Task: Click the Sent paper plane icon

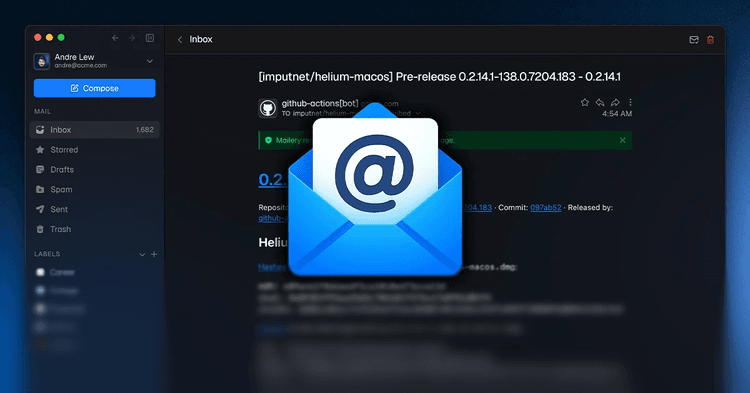Action: coord(40,209)
